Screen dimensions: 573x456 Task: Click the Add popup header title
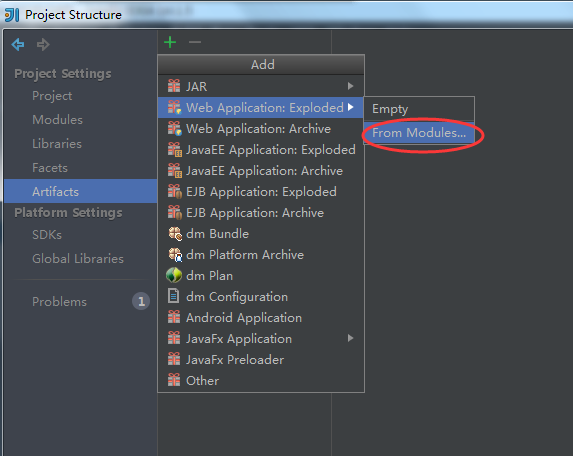262,65
